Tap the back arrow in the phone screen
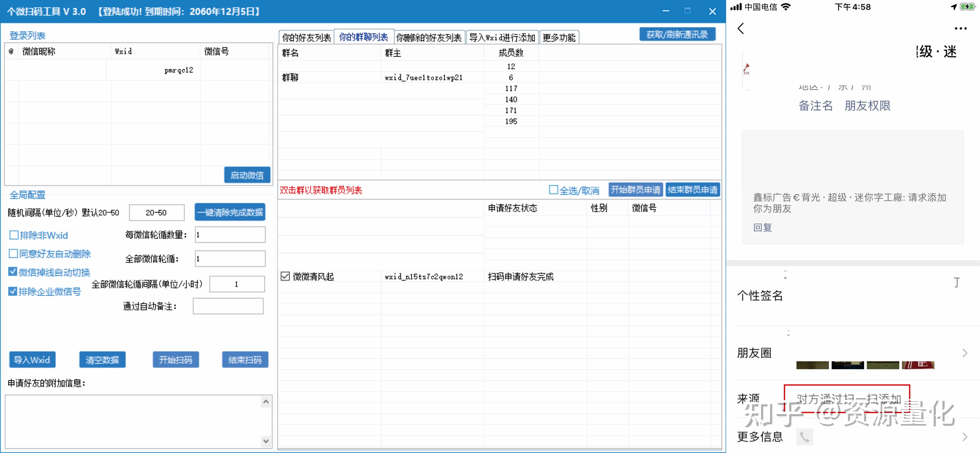Image resolution: width=980 pixels, height=453 pixels. coord(741,29)
